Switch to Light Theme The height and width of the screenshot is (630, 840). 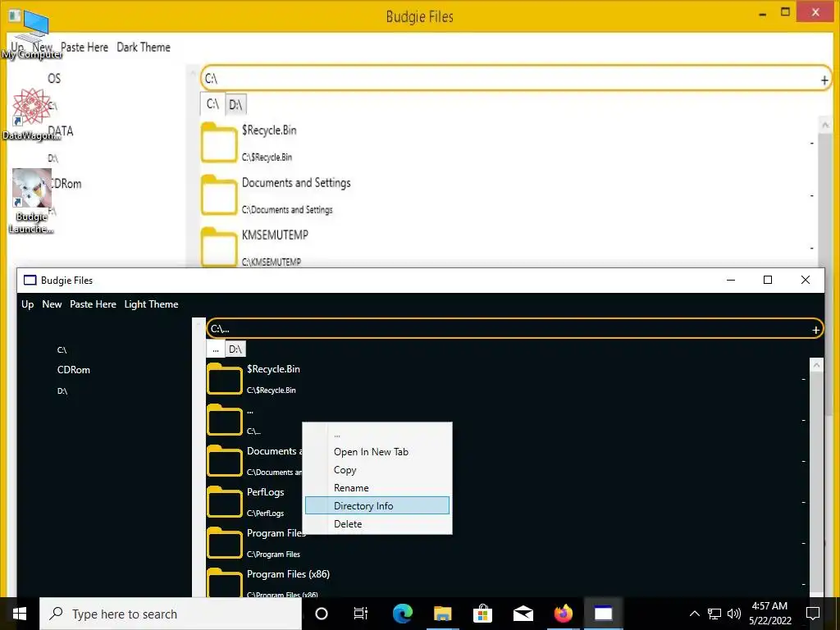[x=151, y=304]
